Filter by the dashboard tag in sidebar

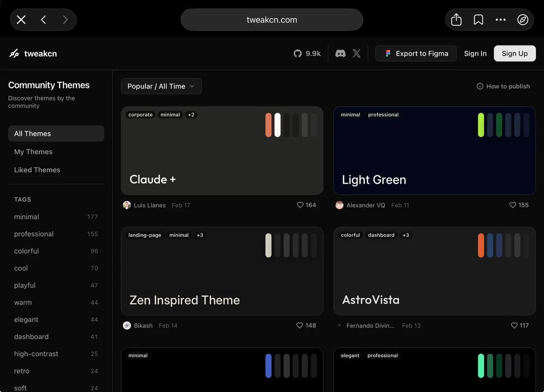pyautogui.click(x=56, y=337)
